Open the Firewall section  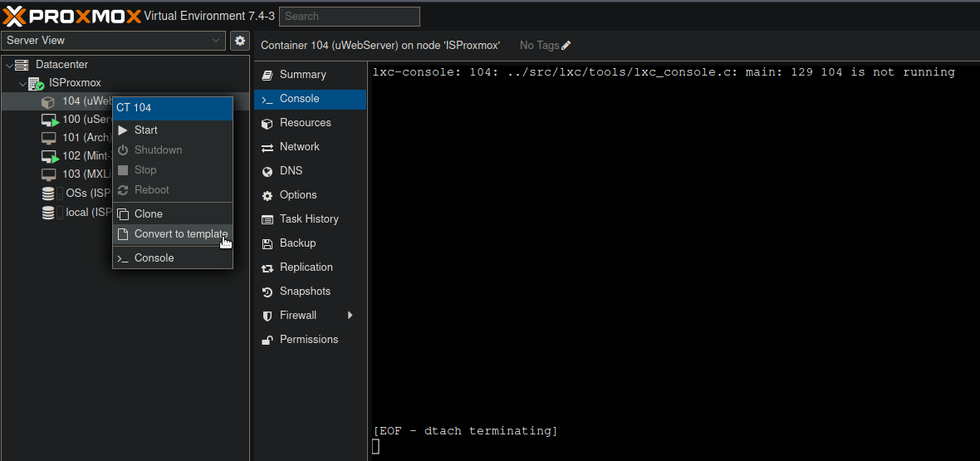coord(310,316)
